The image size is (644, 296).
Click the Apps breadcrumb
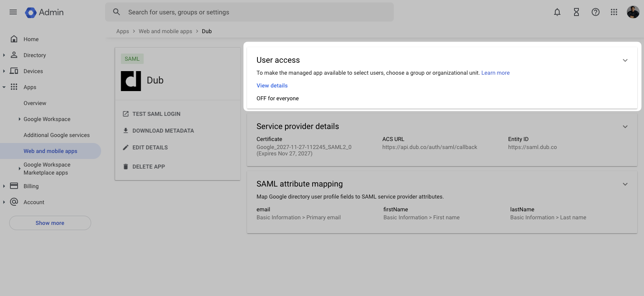tap(123, 31)
